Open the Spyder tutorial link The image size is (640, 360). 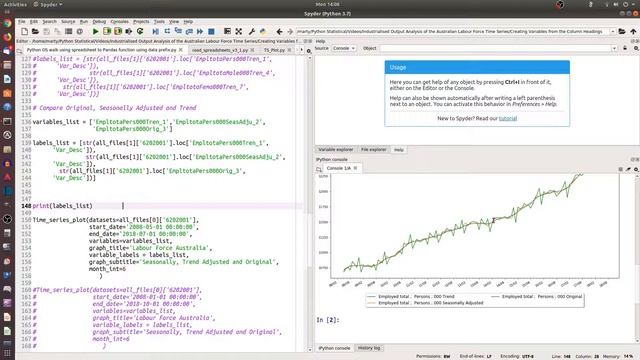(508, 118)
